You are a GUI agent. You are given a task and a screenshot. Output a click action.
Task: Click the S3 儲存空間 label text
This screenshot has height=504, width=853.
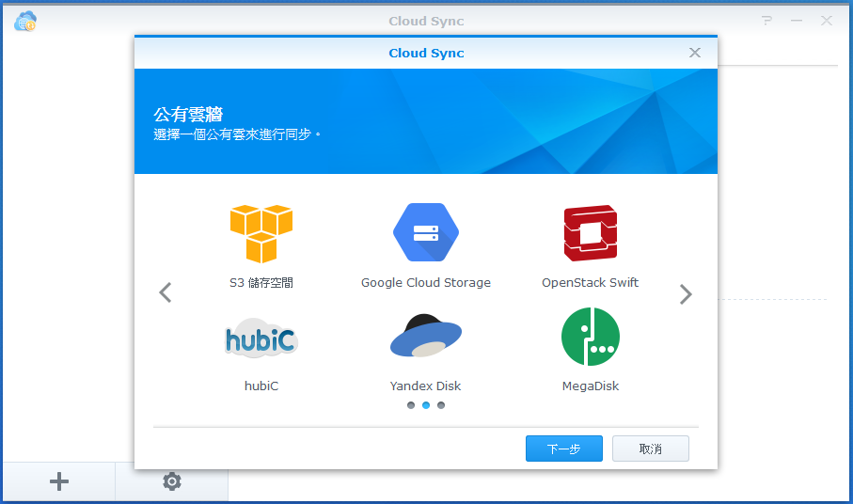click(x=261, y=283)
